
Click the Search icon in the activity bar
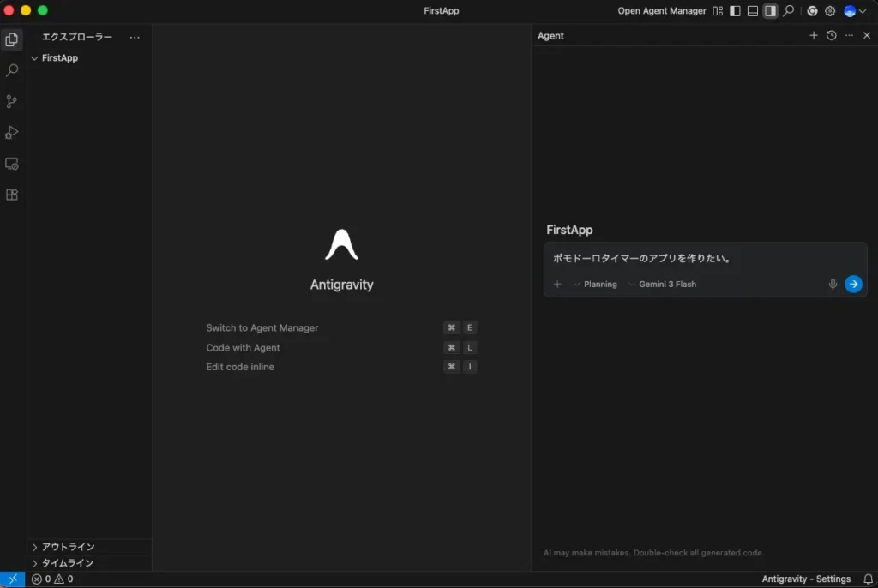coord(12,70)
